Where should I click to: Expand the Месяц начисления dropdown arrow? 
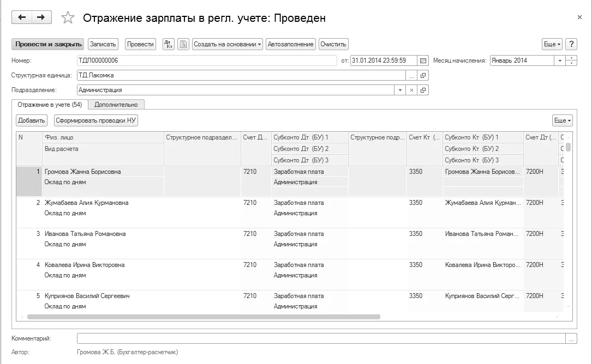click(560, 60)
